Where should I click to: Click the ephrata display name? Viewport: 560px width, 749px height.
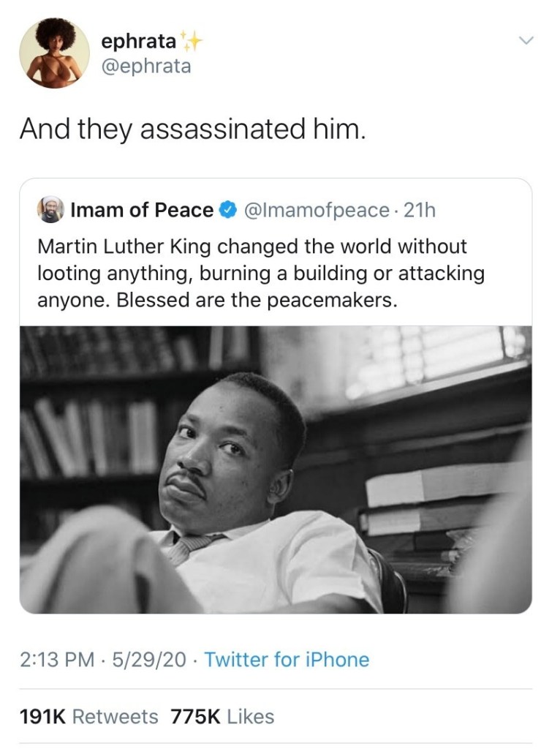(138, 42)
